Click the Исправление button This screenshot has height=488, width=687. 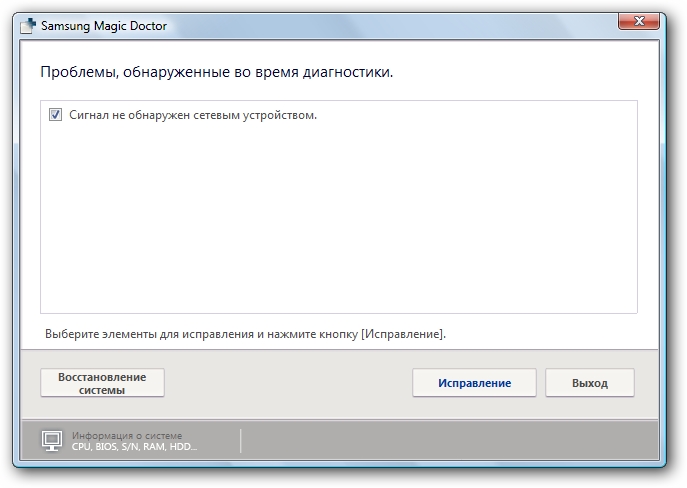[x=474, y=383]
